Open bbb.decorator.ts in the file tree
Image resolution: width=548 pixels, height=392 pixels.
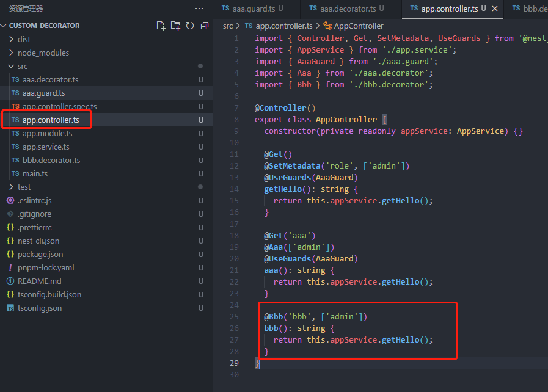point(106,160)
